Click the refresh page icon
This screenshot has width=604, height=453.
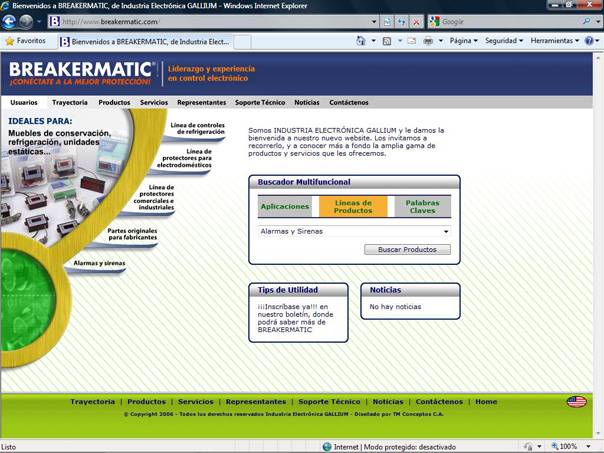pos(400,21)
